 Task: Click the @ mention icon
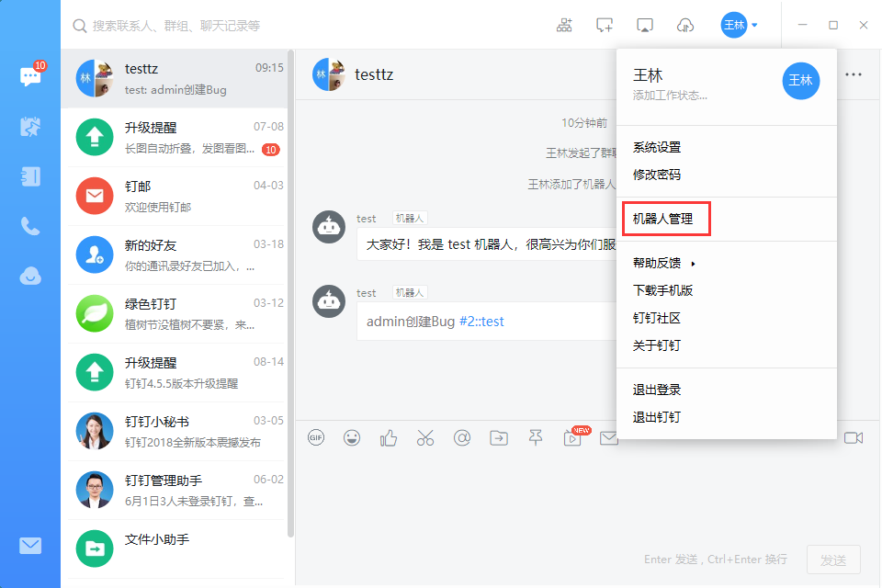click(x=462, y=437)
